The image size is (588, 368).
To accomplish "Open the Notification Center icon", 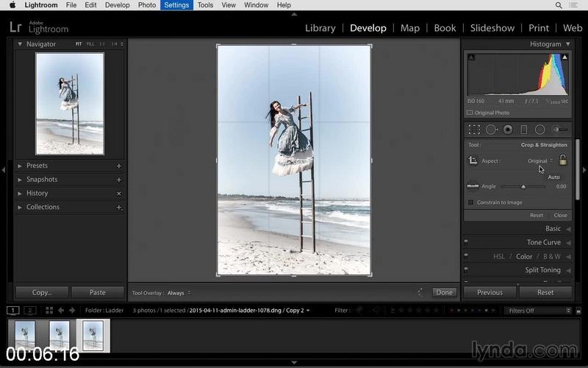I will coord(573,5).
